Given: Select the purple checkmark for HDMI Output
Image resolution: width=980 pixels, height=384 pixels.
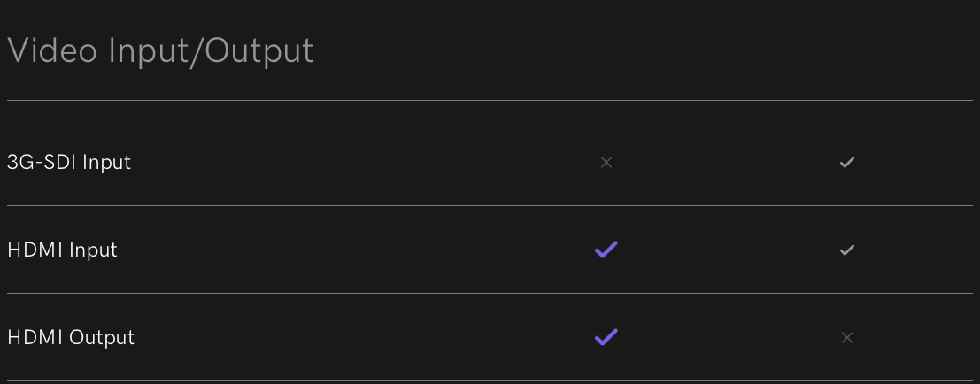Looking at the screenshot, I should (x=606, y=337).
